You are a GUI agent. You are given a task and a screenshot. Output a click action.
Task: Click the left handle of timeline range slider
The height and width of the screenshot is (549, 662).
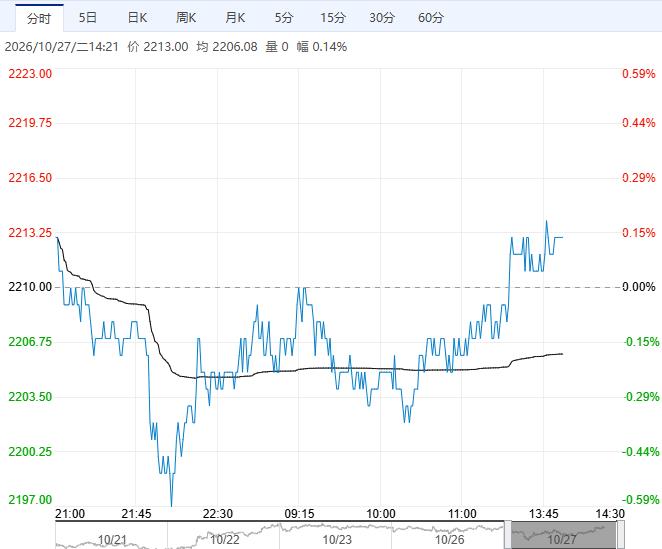(x=507, y=535)
